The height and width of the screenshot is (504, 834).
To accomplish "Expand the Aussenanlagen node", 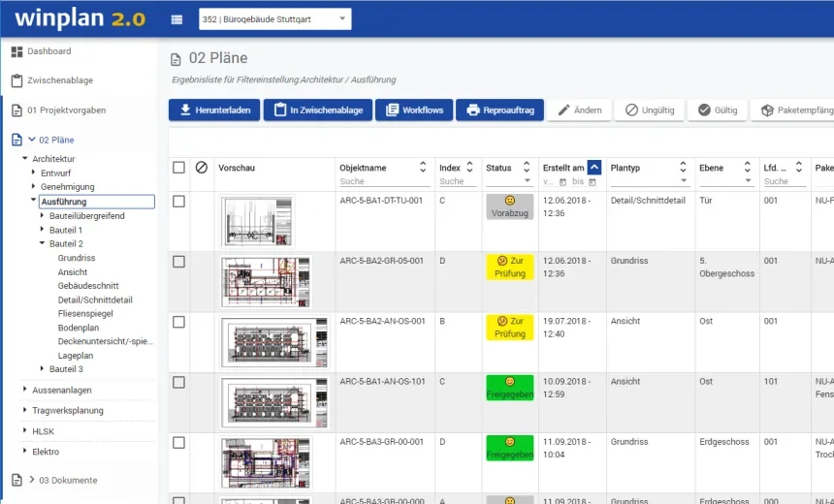I will click(x=24, y=390).
